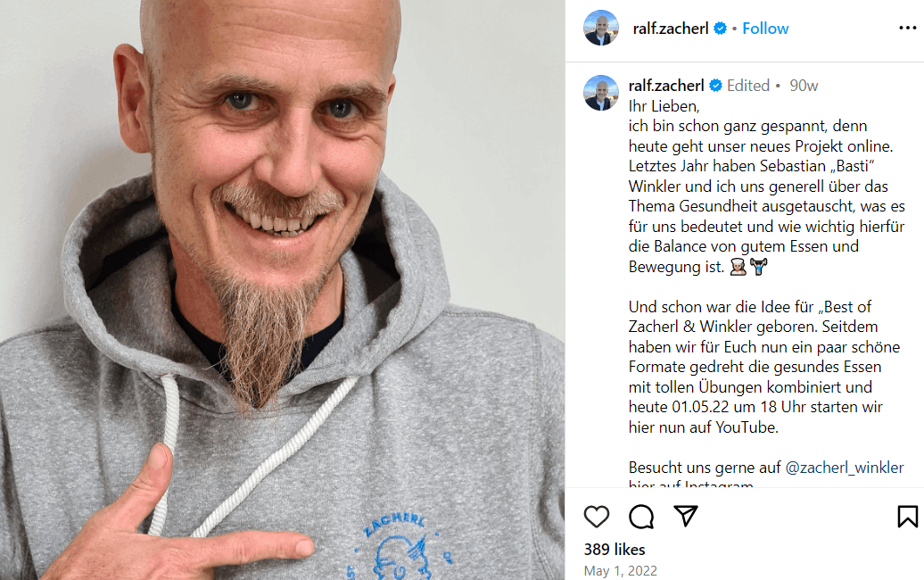This screenshot has height=580, width=924.
Task: Click the ralf.zacherl username above caption
Action: (x=666, y=86)
